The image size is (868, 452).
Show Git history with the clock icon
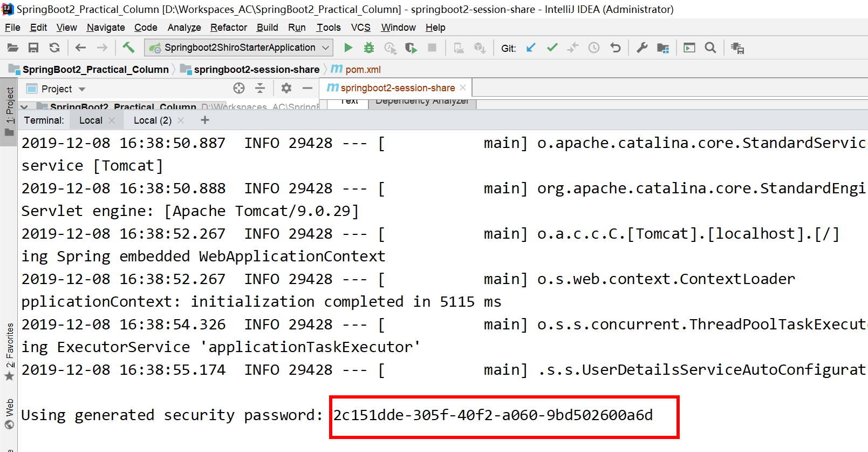tap(594, 48)
